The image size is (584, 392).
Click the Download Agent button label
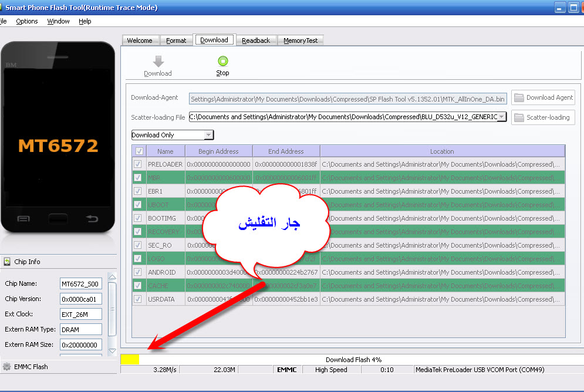tap(549, 97)
